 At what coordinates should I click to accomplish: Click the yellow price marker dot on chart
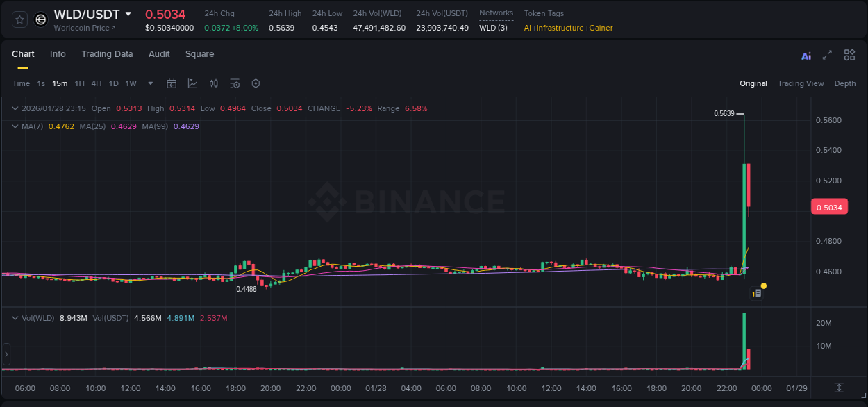(x=763, y=286)
